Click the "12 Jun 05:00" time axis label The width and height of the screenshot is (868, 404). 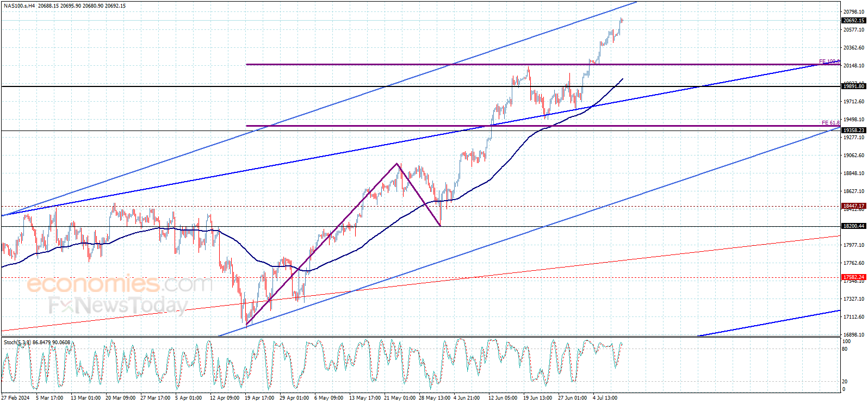click(503, 398)
